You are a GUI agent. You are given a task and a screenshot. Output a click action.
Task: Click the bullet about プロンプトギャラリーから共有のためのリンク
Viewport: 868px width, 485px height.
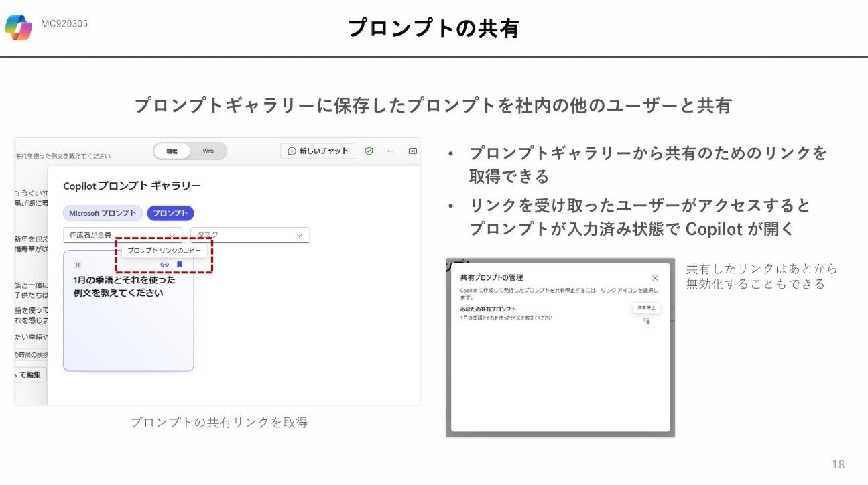(648, 165)
